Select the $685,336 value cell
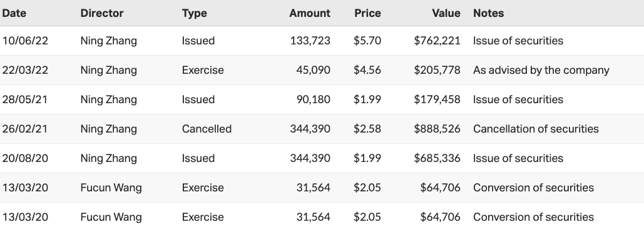The height and width of the screenshot is (227, 644). point(437,158)
